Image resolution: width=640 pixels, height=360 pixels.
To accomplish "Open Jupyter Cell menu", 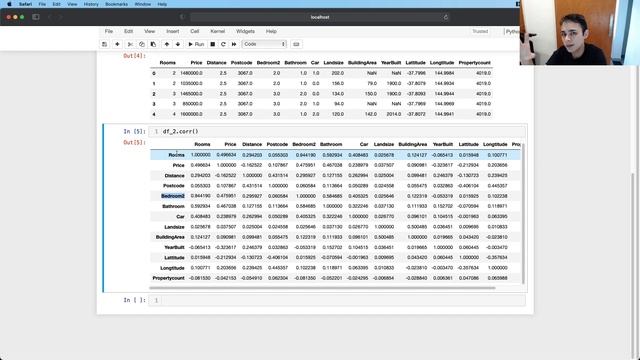I will pos(195,31).
